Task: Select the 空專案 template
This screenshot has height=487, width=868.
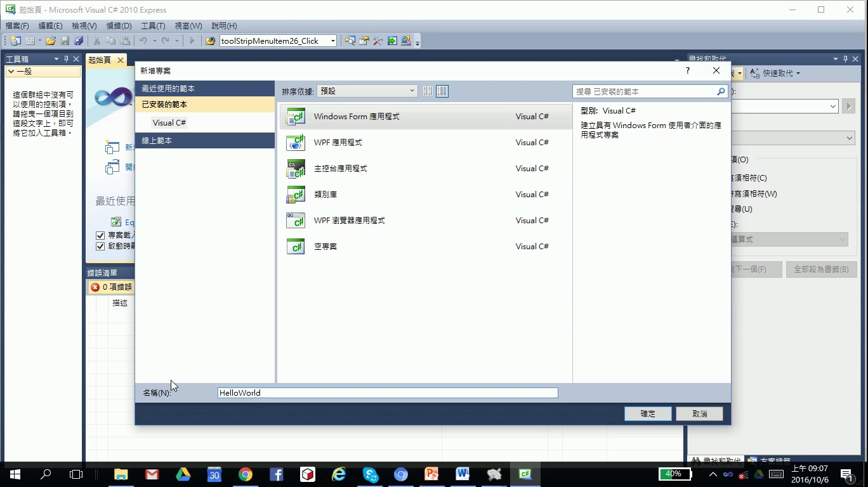Action: coord(426,247)
